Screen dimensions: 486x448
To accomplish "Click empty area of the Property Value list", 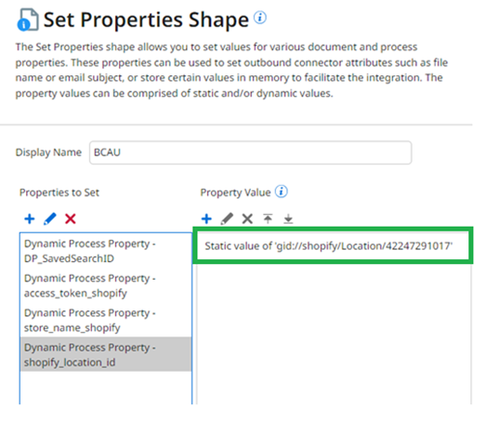I will [334, 335].
